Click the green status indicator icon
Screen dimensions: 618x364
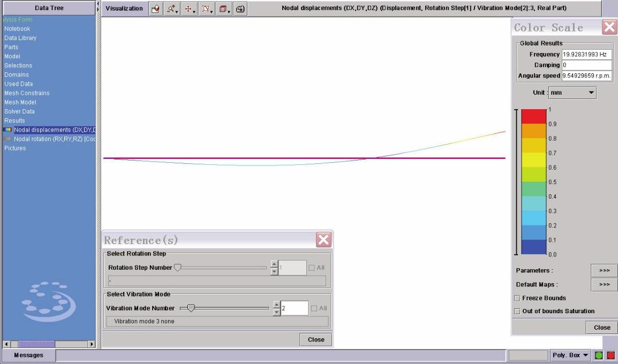pyautogui.click(x=599, y=355)
